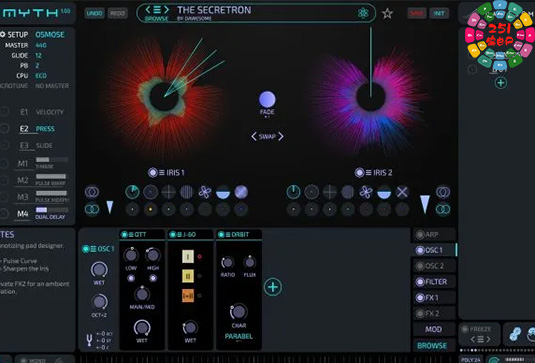Open the OTT module menu
Viewport: 535px width, 363px height.
pos(131,235)
